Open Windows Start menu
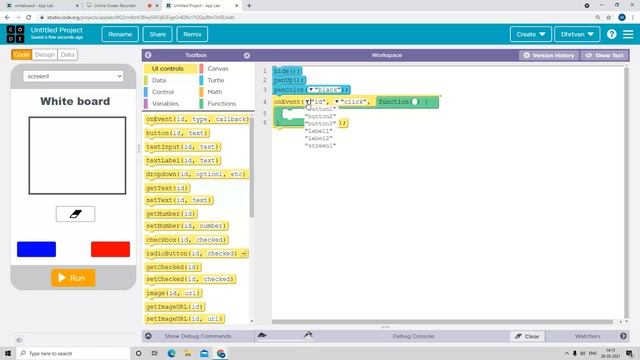This screenshot has height=360, width=640. [8, 353]
